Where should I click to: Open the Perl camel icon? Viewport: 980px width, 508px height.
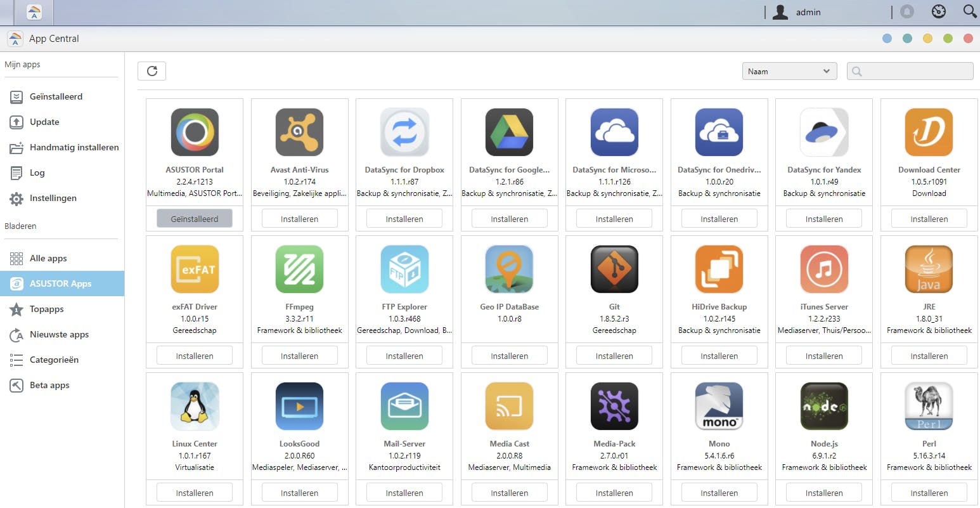point(929,406)
